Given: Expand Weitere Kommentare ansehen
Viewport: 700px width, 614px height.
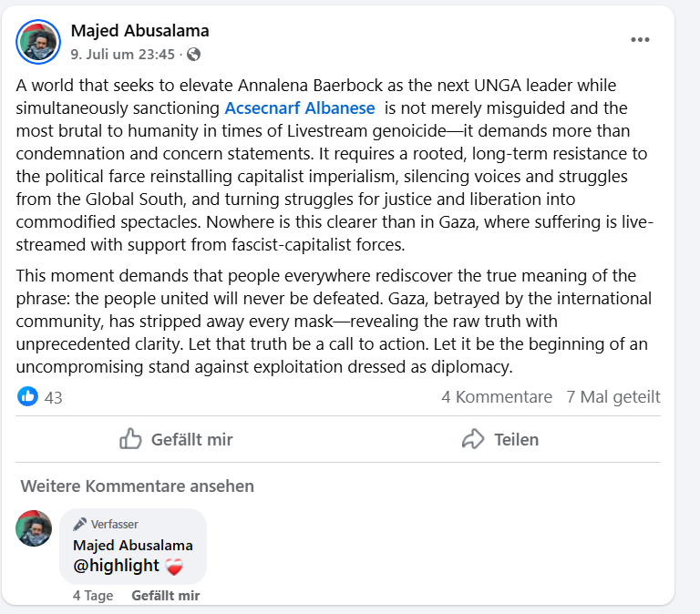Looking at the screenshot, I should 137,486.
